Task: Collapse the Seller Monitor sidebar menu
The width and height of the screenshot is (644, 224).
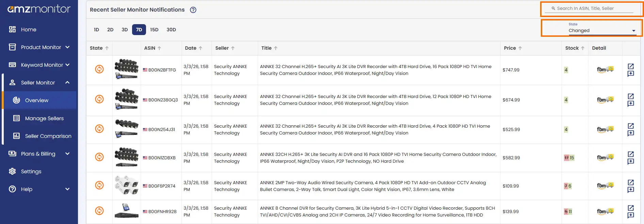Action: [39, 82]
